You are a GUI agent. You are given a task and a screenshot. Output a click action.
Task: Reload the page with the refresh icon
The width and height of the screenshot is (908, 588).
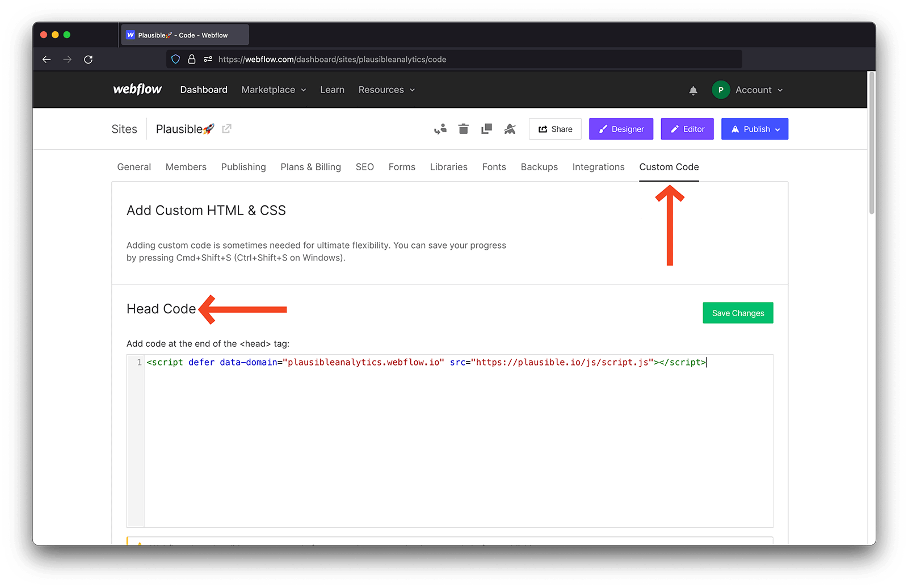89,59
